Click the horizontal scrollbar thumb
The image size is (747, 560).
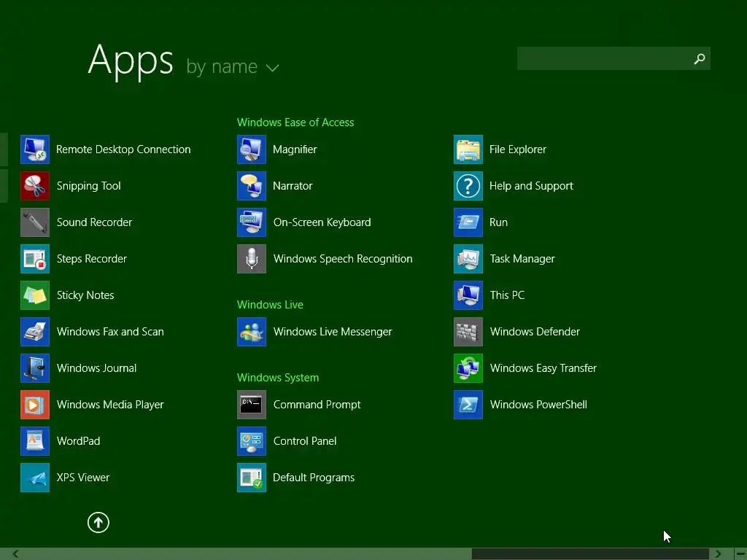[590, 553]
